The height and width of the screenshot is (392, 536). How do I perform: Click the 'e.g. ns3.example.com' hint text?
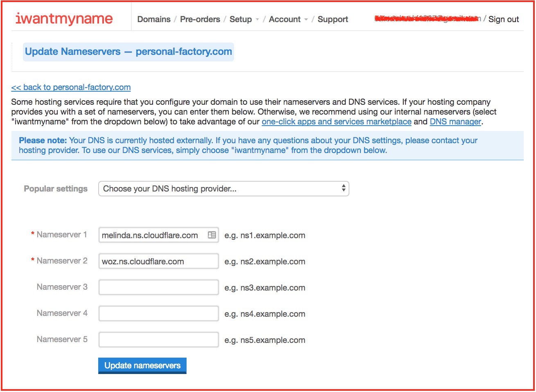tap(265, 288)
